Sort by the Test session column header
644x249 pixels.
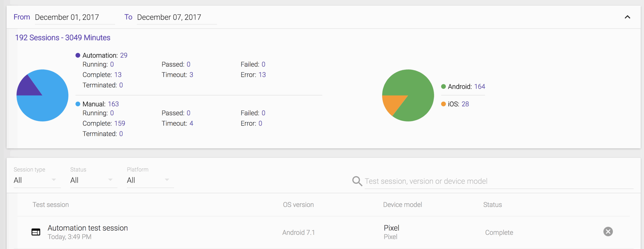(x=51, y=205)
